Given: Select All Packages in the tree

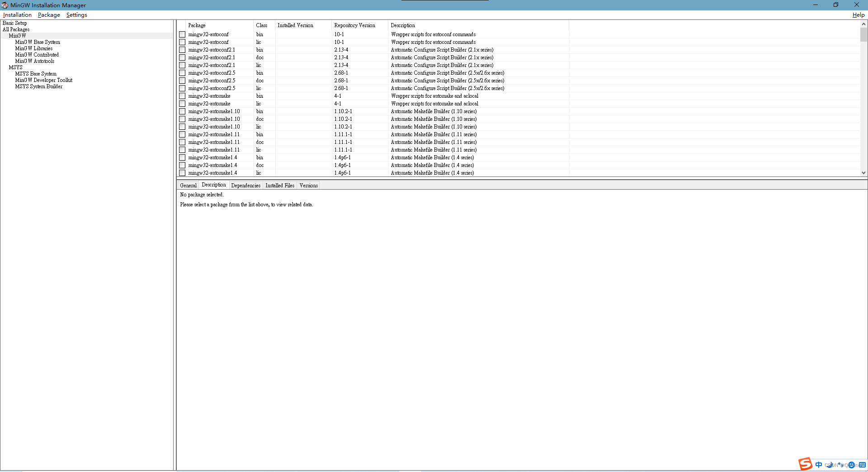Looking at the screenshot, I should coord(16,29).
